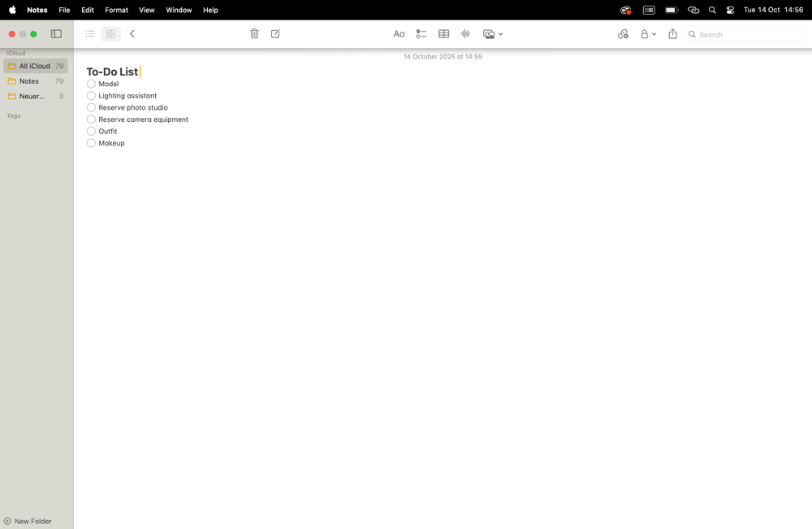Switch to list view in notes browser
Screen dimensions: 812x529
(90, 33)
